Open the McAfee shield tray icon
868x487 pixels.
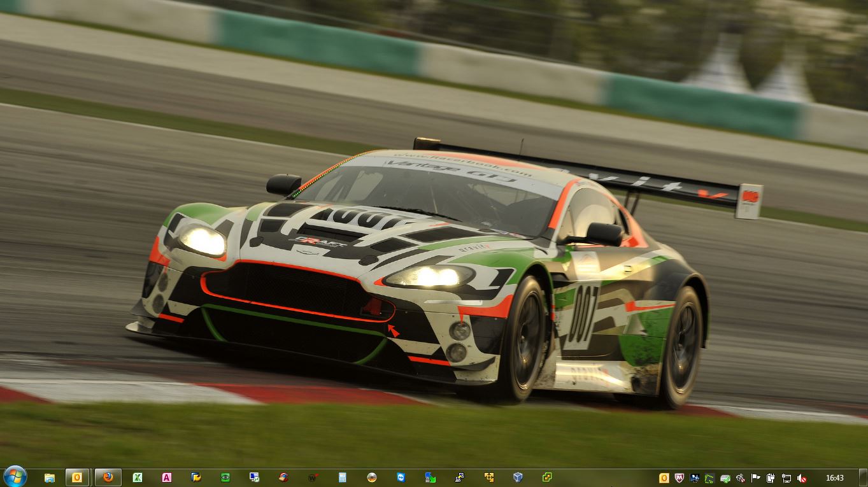(679, 478)
